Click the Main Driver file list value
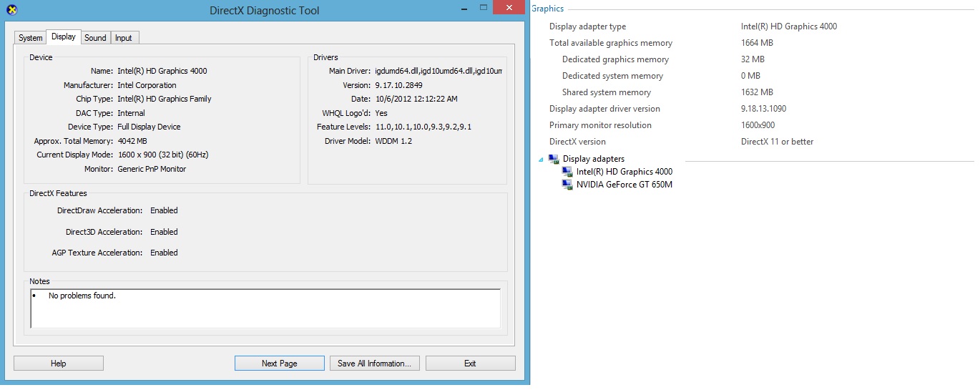Viewport: 980px width, 390px height. point(438,72)
